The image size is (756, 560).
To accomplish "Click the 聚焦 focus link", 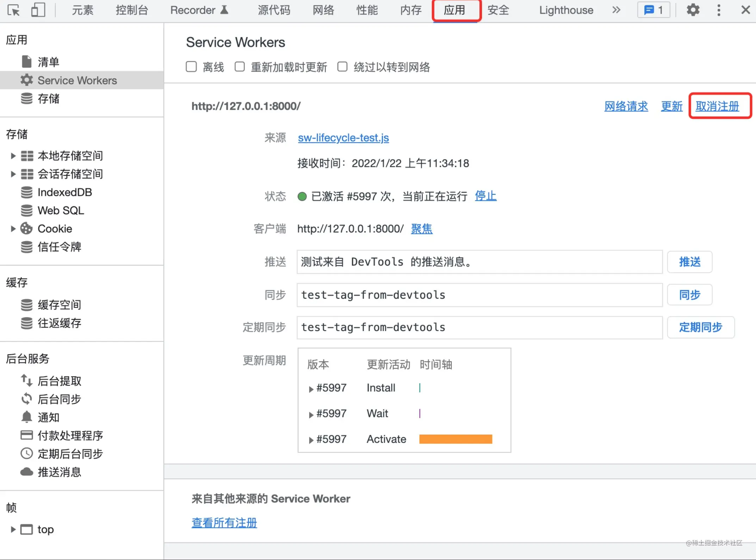I will (421, 229).
